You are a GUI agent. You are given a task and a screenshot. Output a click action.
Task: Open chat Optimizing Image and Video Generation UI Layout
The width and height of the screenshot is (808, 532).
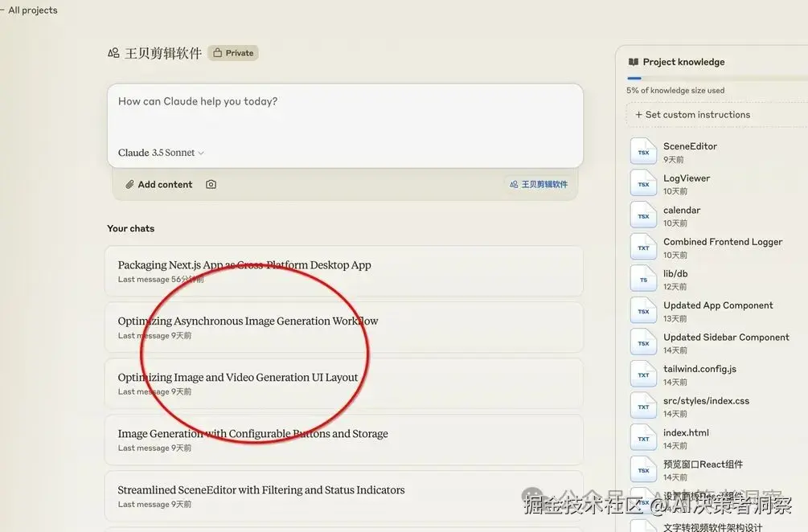point(344,383)
